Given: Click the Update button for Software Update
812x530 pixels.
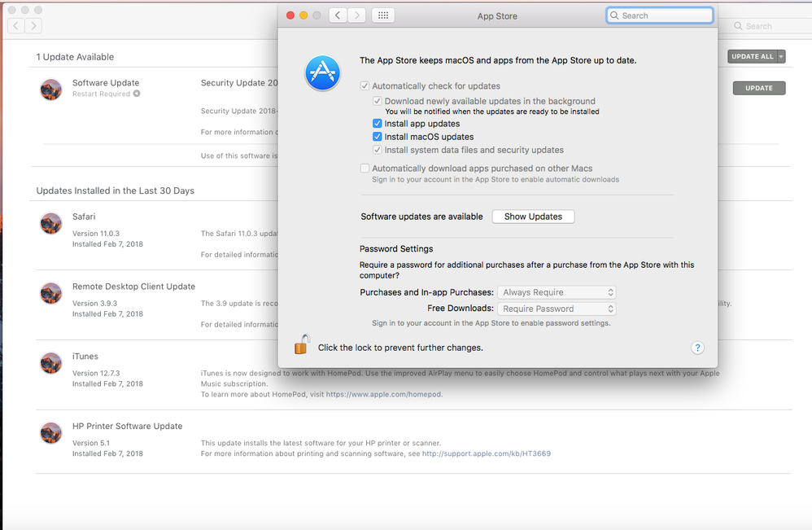Looking at the screenshot, I should tap(758, 88).
